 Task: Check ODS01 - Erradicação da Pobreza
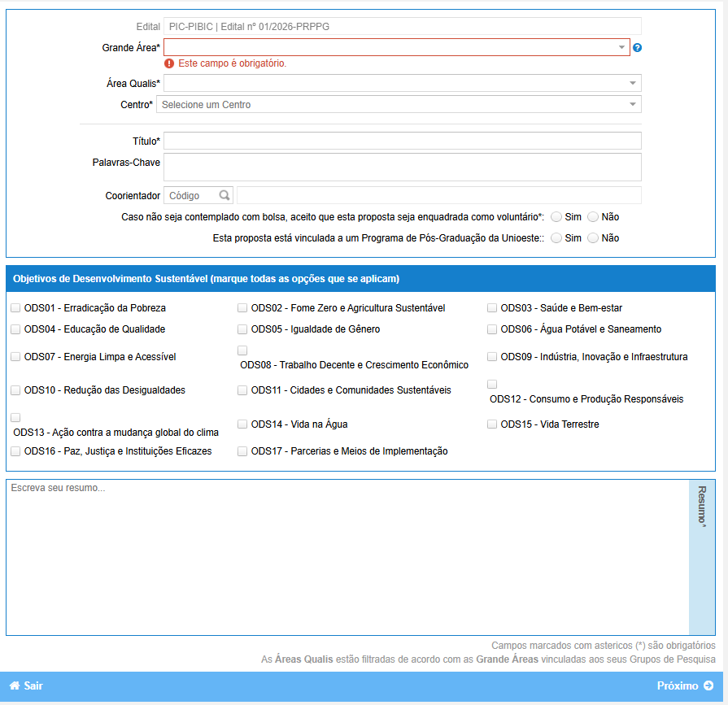click(15, 308)
